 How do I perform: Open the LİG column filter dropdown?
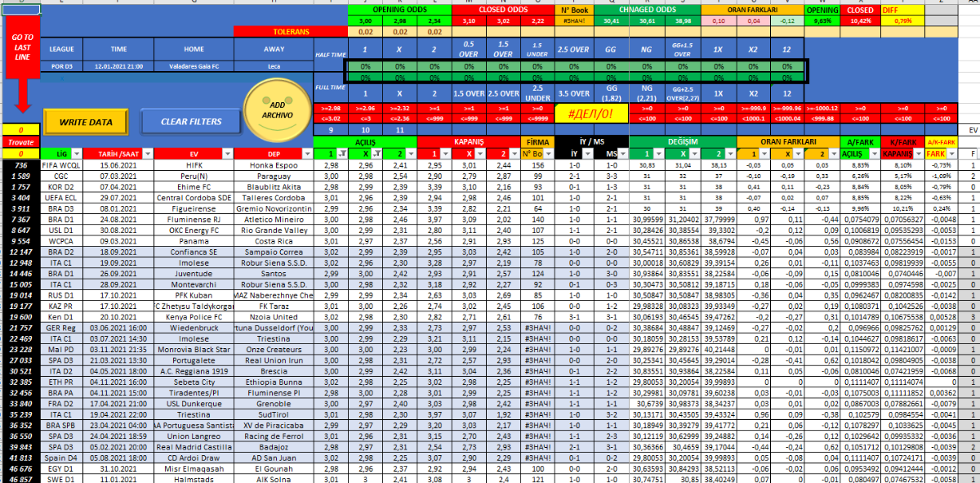(76, 154)
